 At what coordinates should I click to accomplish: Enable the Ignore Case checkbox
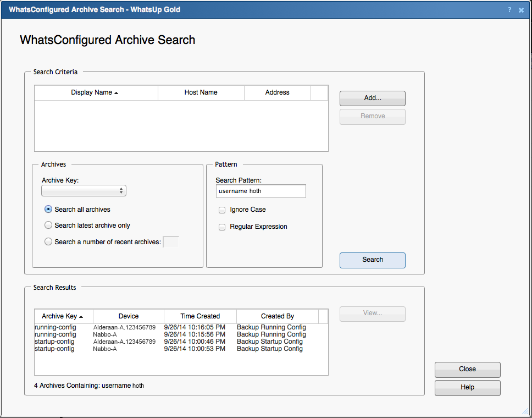(x=222, y=210)
